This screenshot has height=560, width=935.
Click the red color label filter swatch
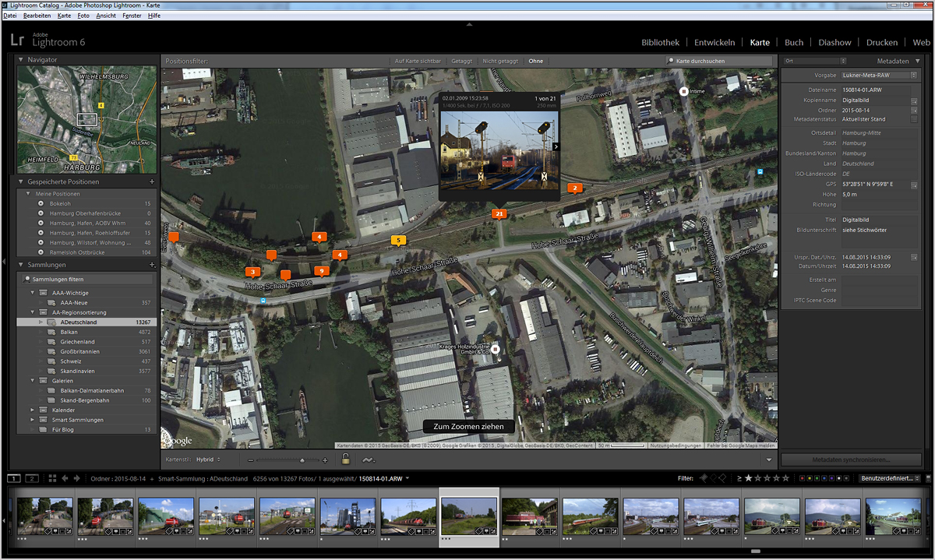801,478
